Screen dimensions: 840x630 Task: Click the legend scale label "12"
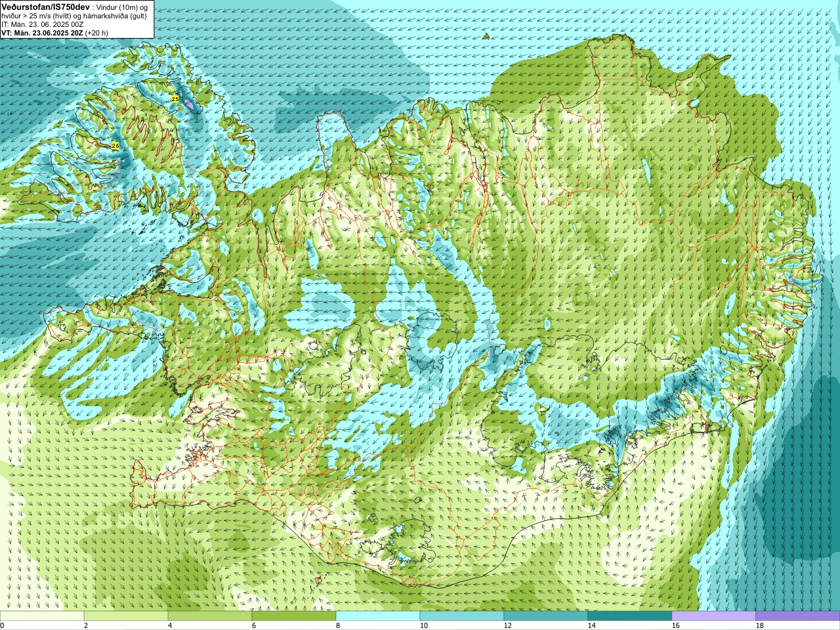pos(507,625)
